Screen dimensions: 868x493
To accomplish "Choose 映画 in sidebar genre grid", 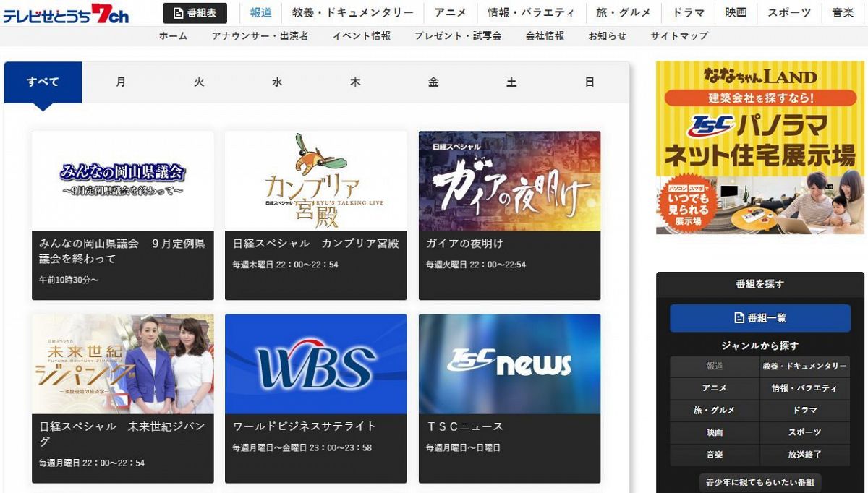I will (x=715, y=433).
